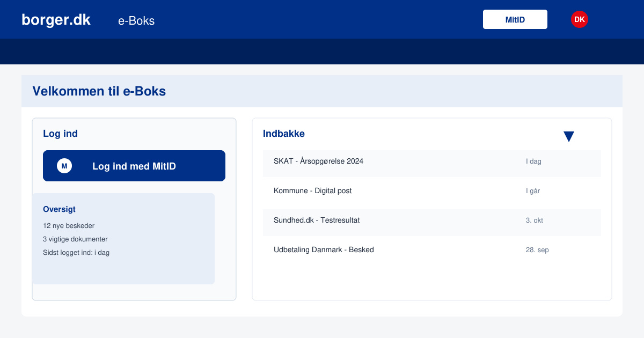Screen dimensions: 644x338
Task: Click the MitID button in header
Action: pyautogui.click(x=515, y=19)
